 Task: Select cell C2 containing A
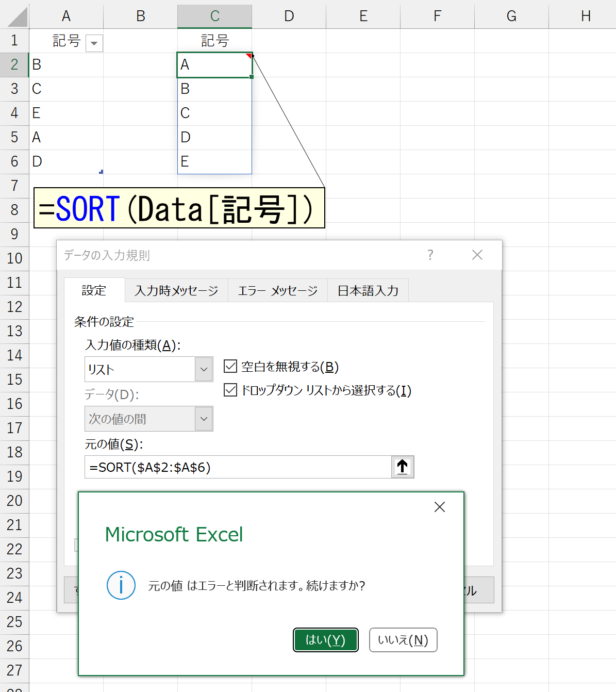(x=215, y=65)
